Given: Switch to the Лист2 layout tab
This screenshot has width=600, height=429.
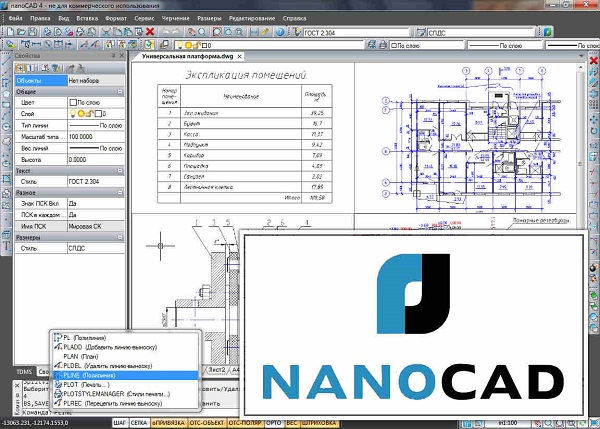Looking at the screenshot, I should (217, 370).
